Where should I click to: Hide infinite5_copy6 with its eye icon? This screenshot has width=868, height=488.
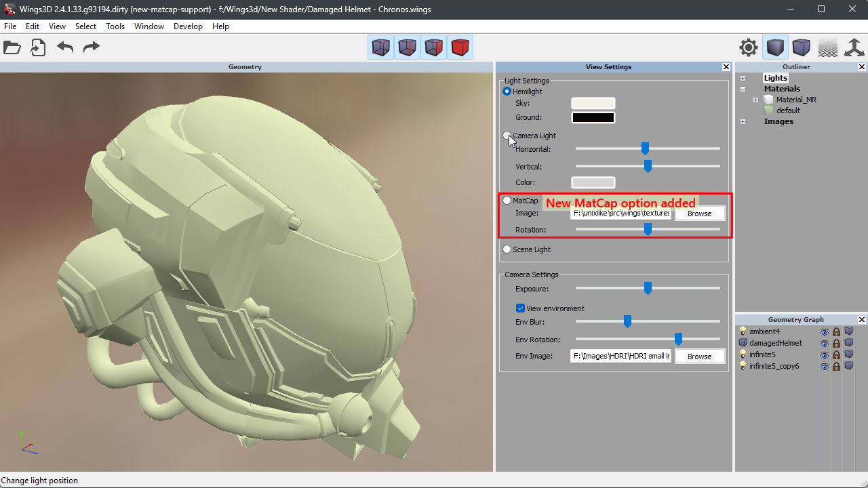pyautogui.click(x=825, y=367)
